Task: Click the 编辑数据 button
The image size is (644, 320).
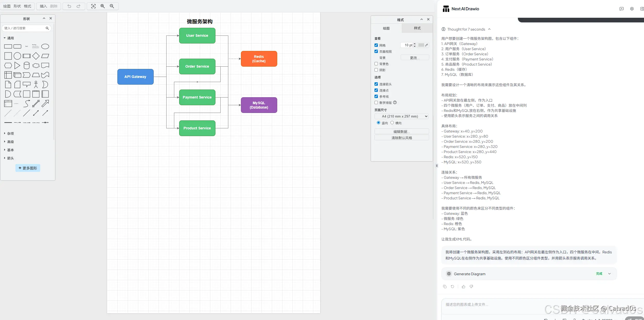Action: tap(402, 131)
